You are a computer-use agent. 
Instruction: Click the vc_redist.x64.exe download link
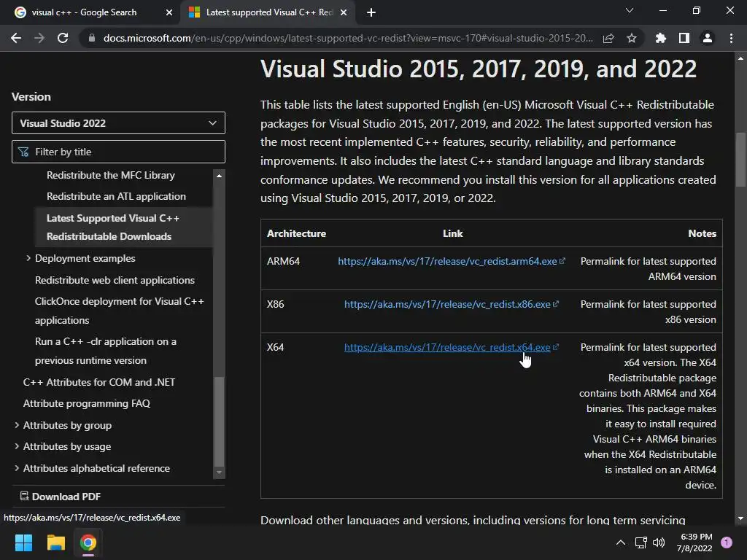click(446, 347)
